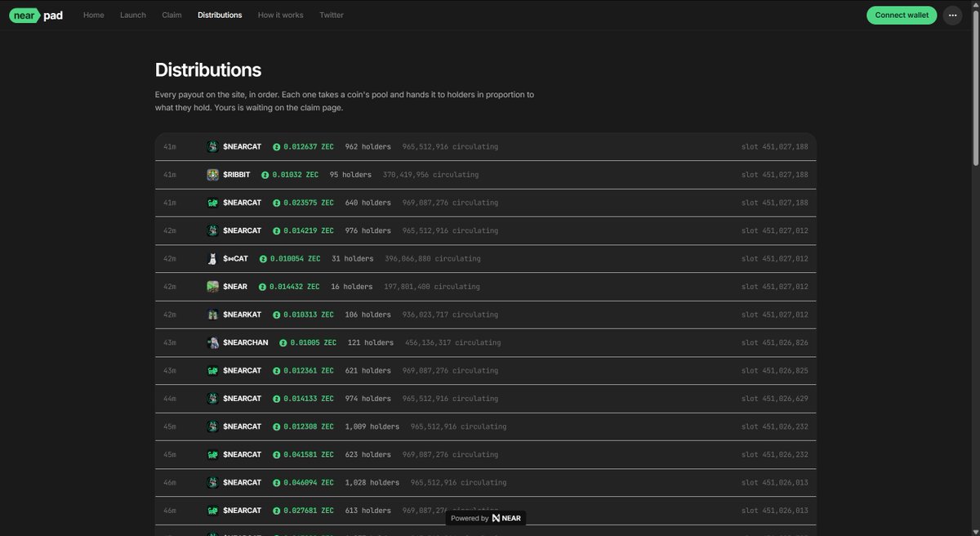The height and width of the screenshot is (536, 980).
Task: Select the Distributions nav item
Action: [220, 15]
